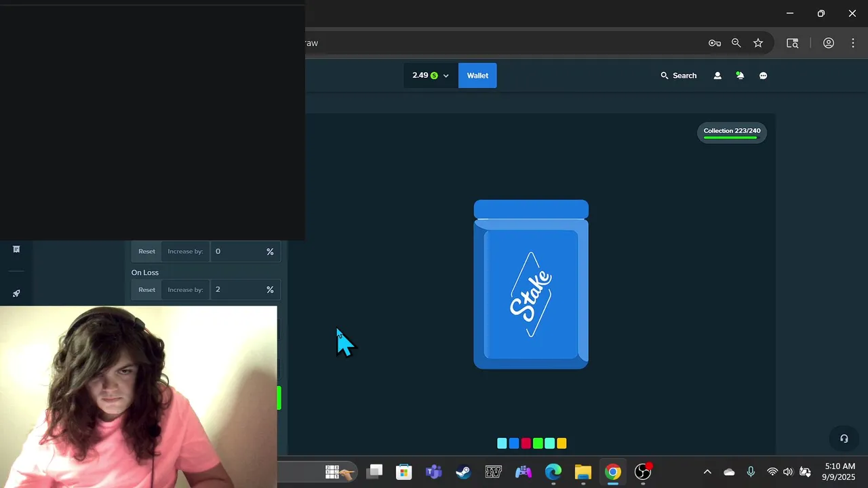
Task: Open the live support headset icon
Action: (x=844, y=439)
